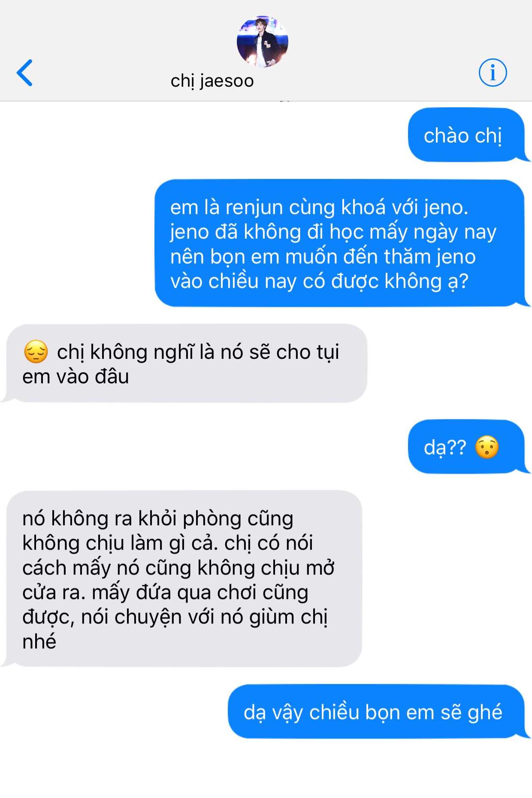Image resolution: width=532 pixels, height=798 pixels.
Task: Click the word "khoá" in blue message
Action: click(x=363, y=207)
